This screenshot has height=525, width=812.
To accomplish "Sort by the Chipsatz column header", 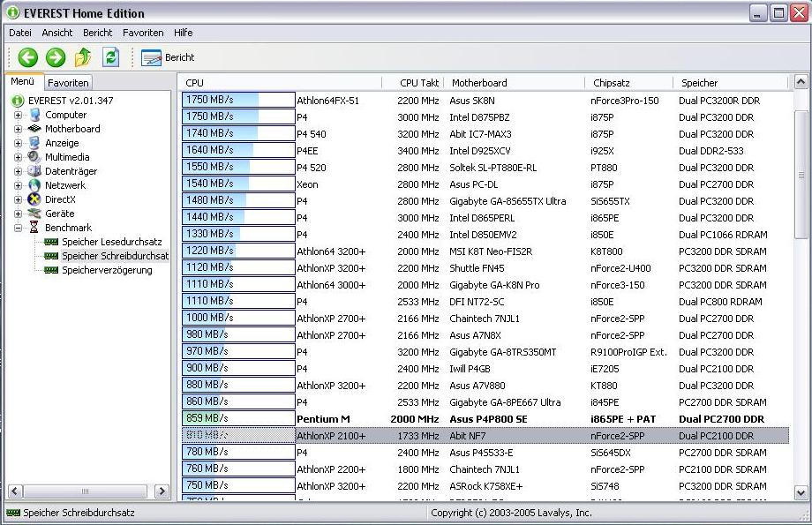I will pos(629,83).
